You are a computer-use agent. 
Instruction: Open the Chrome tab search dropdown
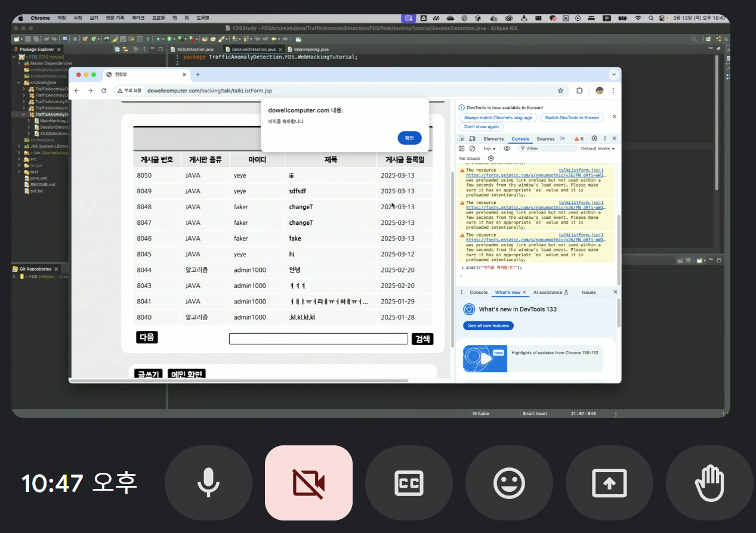pos(613,75)
